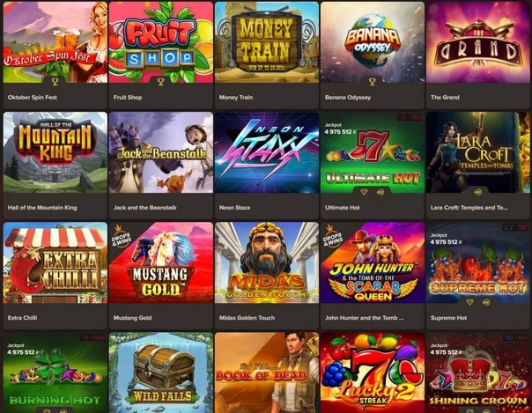Click the trophy icon under Oktober Spin Fest
The image size is (532, 413).
pyautogui.click(x=55, y=81)
